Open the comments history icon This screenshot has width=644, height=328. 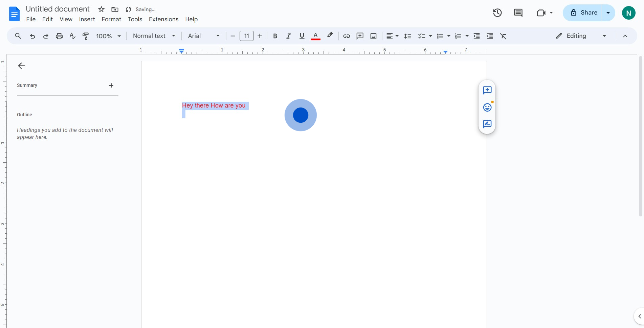[518, 13]
